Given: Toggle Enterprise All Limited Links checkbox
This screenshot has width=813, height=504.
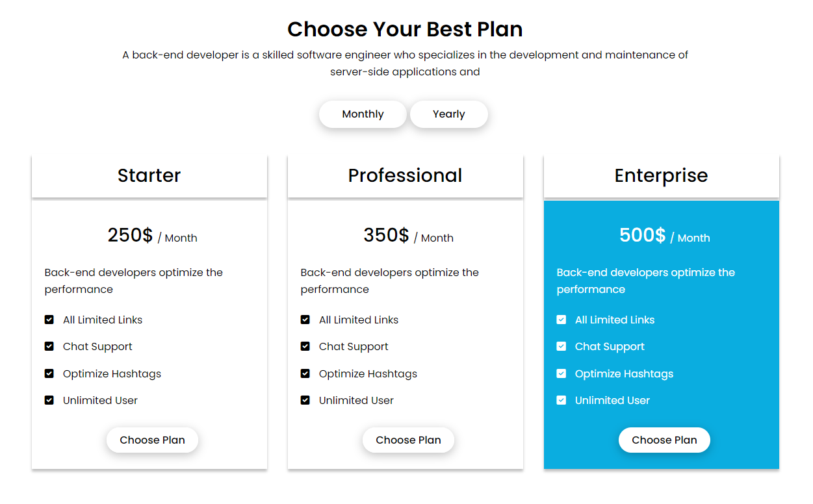Looking at the screenshot, I should [561, 320].
